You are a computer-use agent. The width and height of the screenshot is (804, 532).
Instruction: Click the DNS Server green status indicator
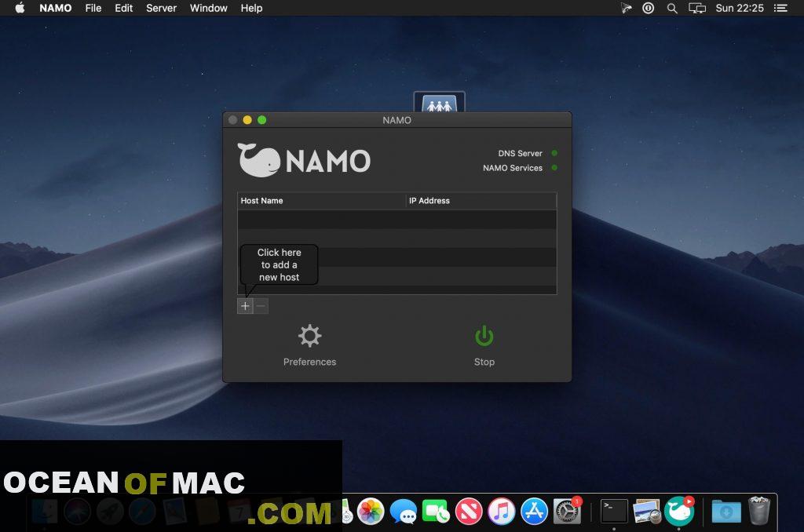pos(554,153)
